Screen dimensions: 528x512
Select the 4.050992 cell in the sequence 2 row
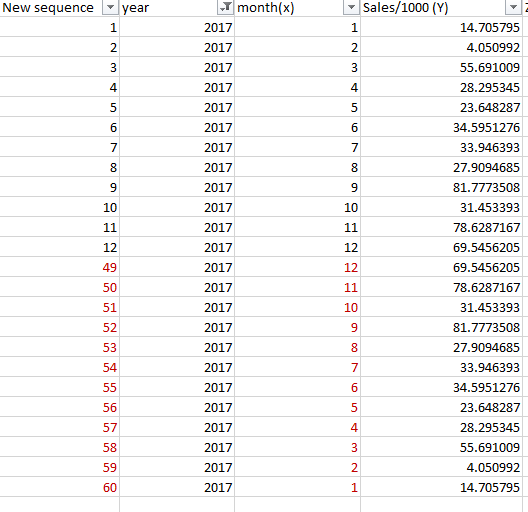[441, 47]
